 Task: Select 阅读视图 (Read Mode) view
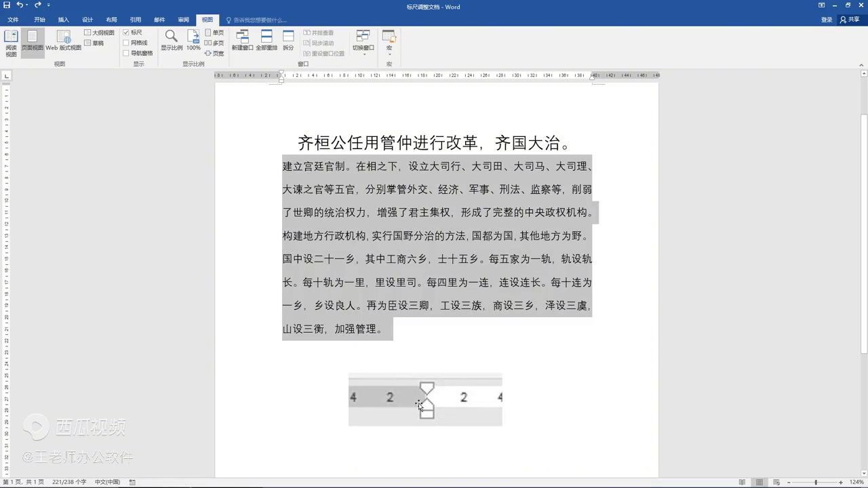11,43
